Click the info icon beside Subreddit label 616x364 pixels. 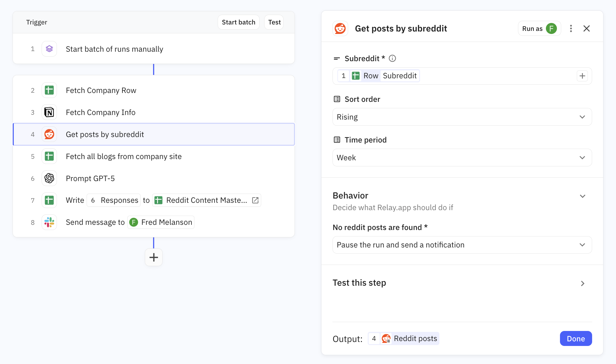[x=392, y=58]
